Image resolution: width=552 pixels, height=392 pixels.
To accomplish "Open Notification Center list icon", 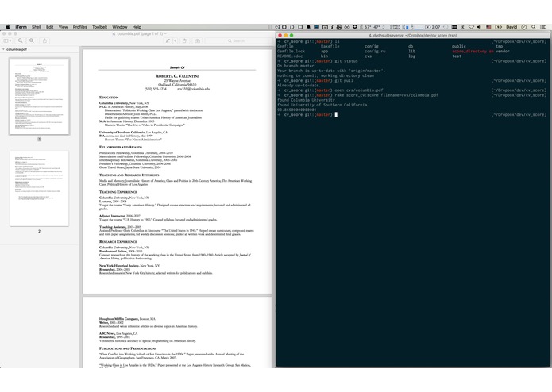I will pos(542,27).
